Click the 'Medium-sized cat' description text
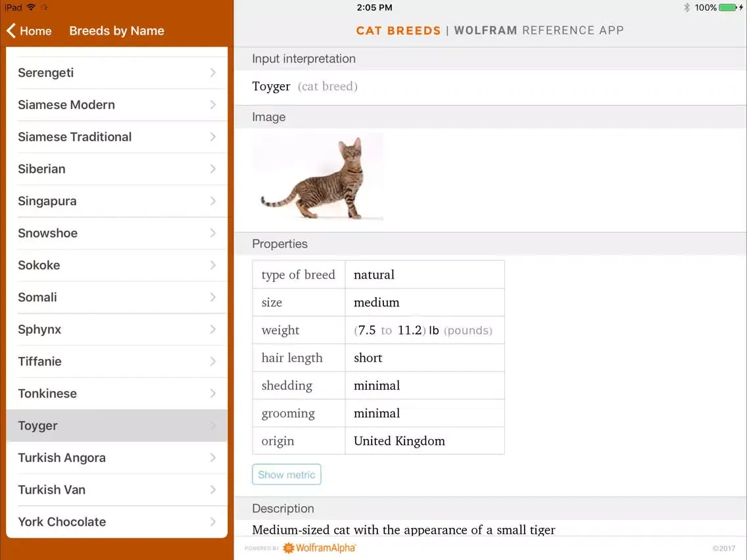This screenshot has height=560, width=747. [x=404, y=530]
